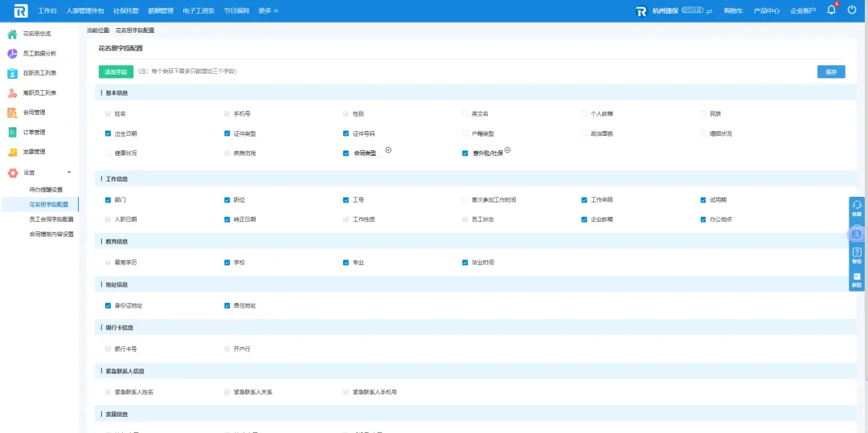Expand the 更多 » top navigation menu
The image size is (868, 433).
(x=268, y=10)
